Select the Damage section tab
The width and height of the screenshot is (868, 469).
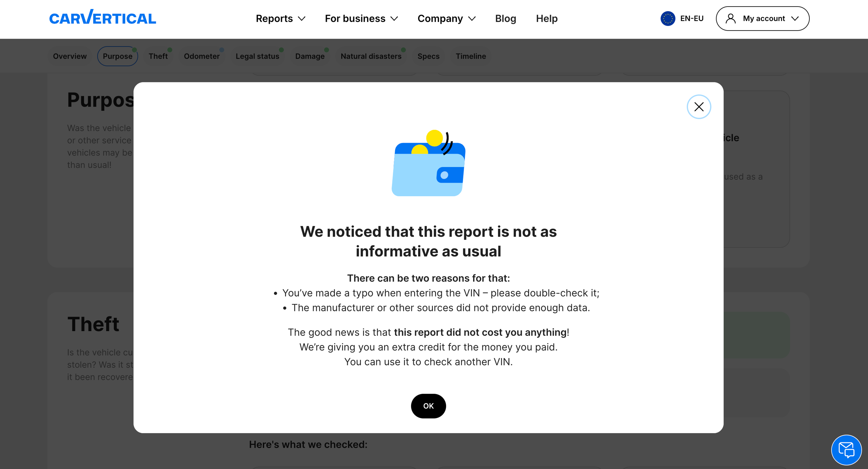(310, 56)
